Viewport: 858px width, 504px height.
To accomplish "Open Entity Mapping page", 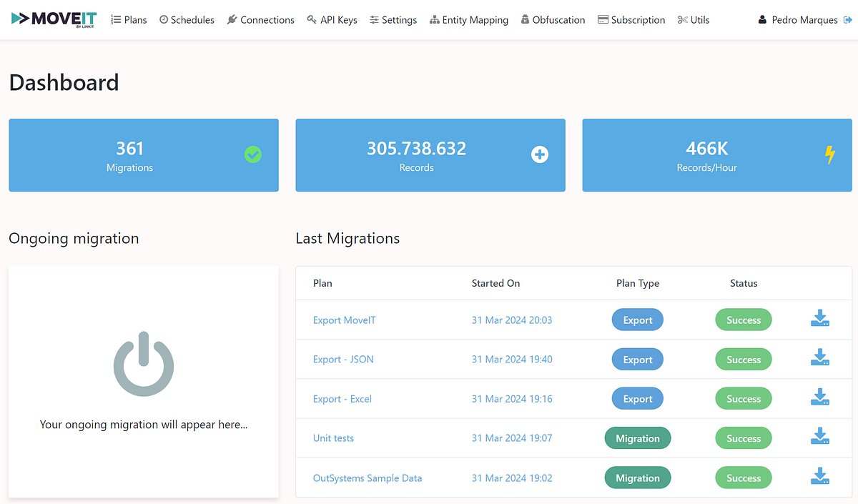I will 469,20.
